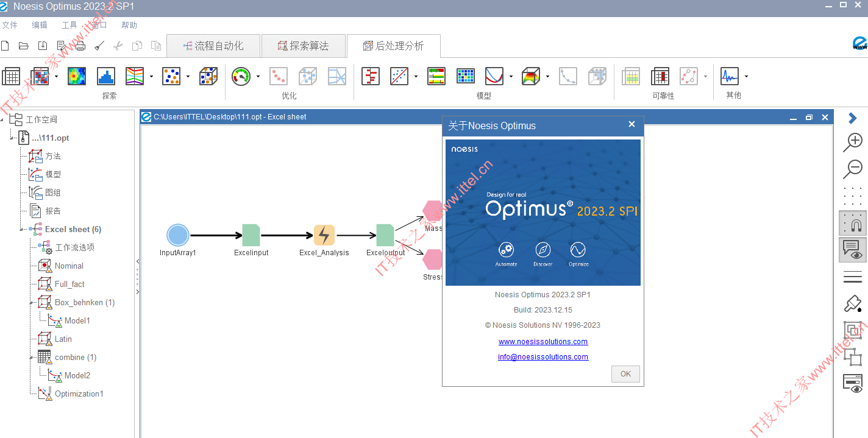Image resolution: width=868 pixels, height=438 pixels.
Task: Click the paint bucket fill icon
Action: (853, 303)
